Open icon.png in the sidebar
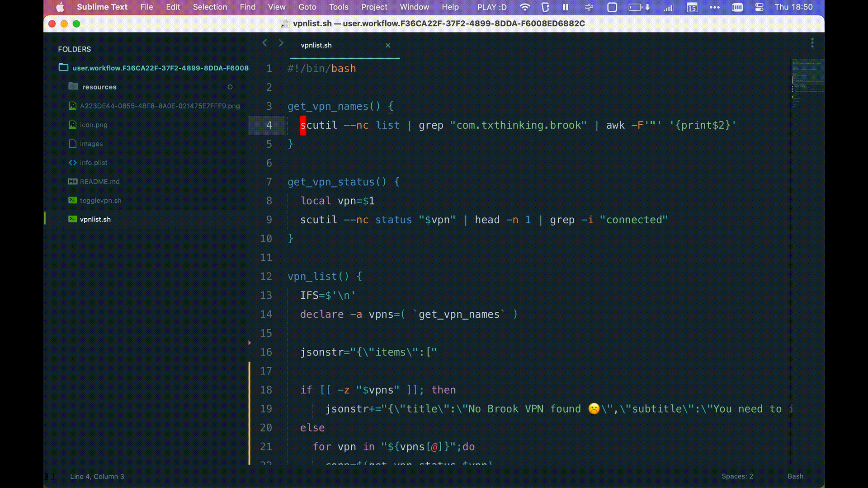 click(94, 125)
